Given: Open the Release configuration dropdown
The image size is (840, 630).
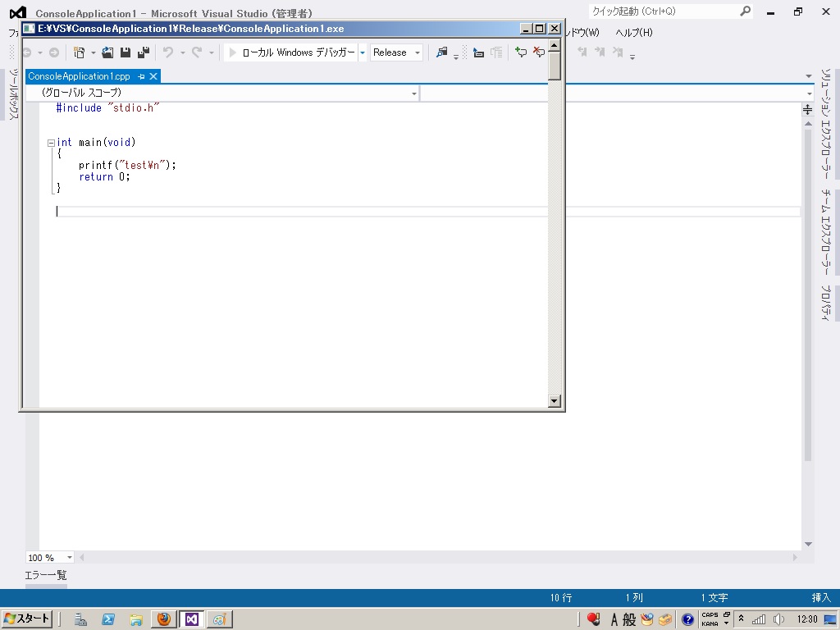Looking at the screenshot, I should click(x=396, y=52).
